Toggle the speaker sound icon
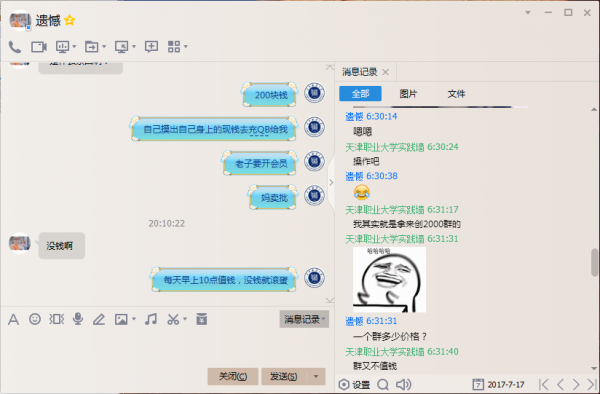600x394 pixels. (404, 384)
